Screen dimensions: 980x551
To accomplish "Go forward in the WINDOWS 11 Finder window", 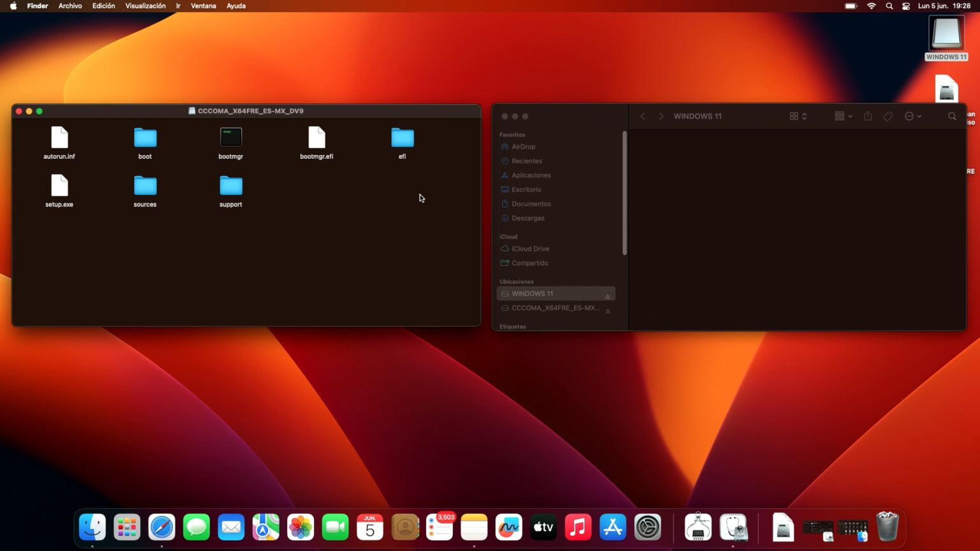I will (x=661, y=116).
